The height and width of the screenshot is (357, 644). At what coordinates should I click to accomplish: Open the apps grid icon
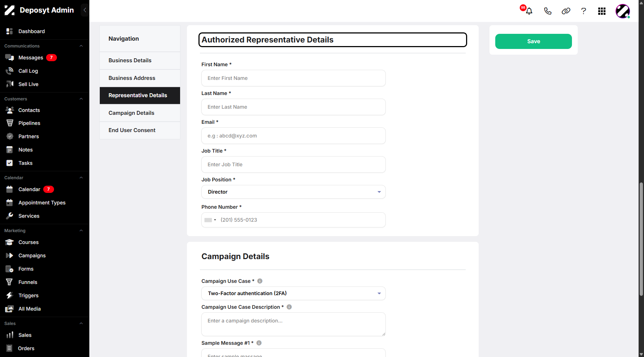(x=602, y=11)
